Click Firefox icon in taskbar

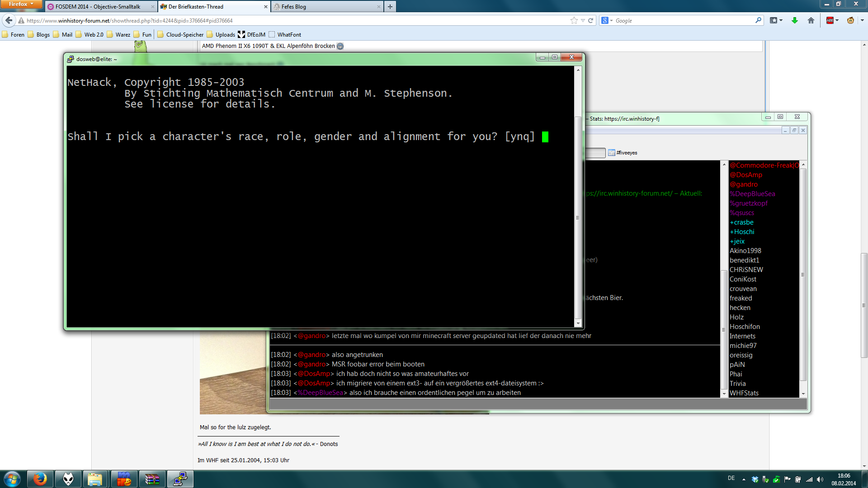(40, 479)
